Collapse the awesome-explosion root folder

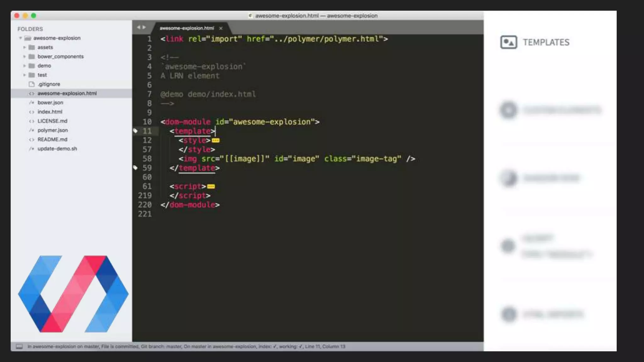[20, 38]
